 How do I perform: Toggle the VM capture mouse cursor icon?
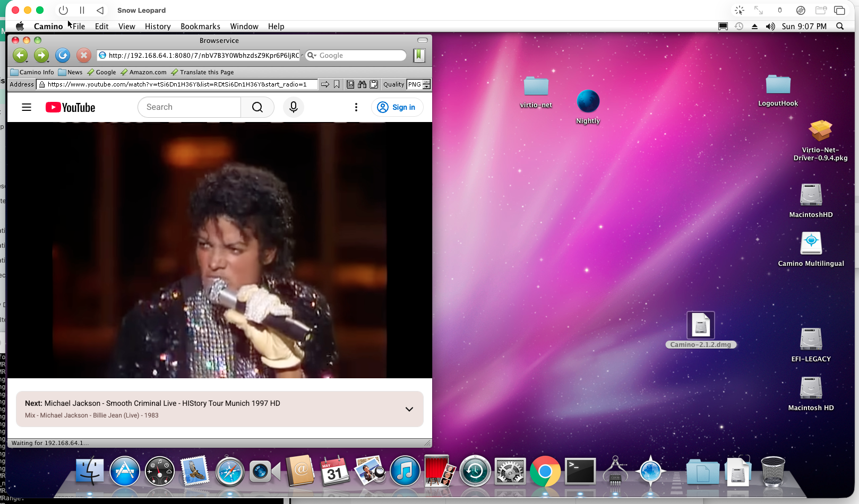click(x=740, y=10)
